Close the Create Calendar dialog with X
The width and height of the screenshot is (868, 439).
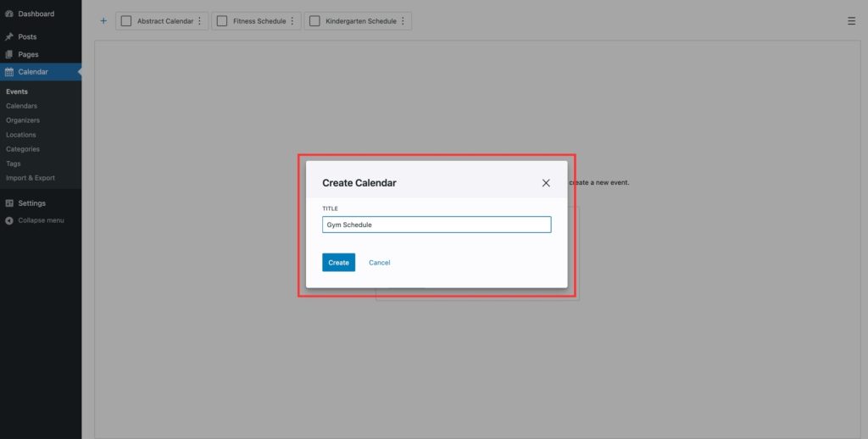[546, 183]
